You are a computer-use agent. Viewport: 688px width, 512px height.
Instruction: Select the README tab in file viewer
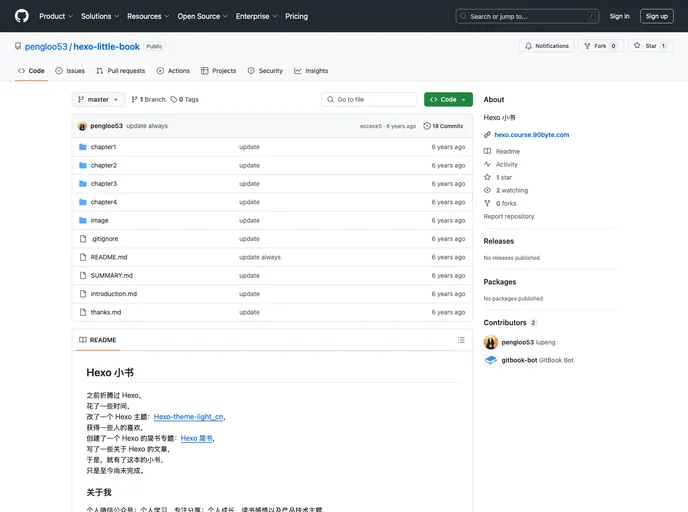pos(97,340)
